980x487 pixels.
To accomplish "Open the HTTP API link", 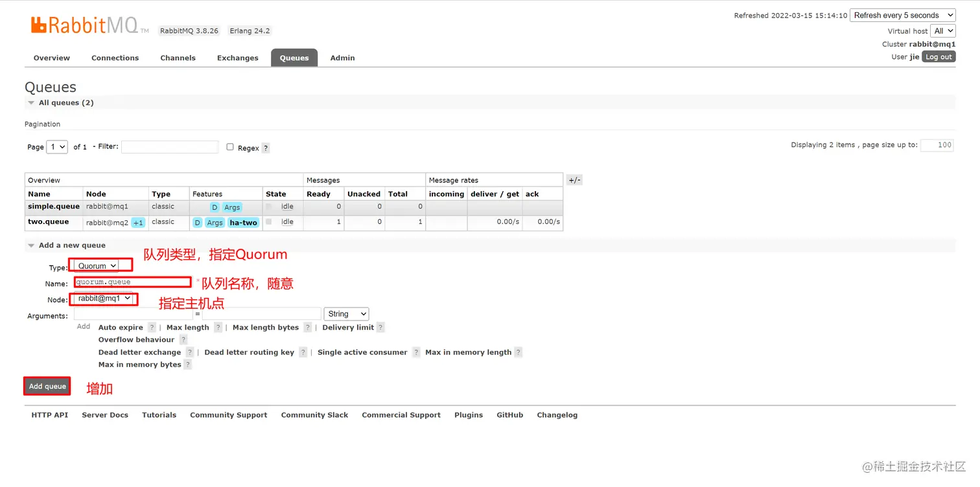I will pyautogui.click(x=50, y=415).
